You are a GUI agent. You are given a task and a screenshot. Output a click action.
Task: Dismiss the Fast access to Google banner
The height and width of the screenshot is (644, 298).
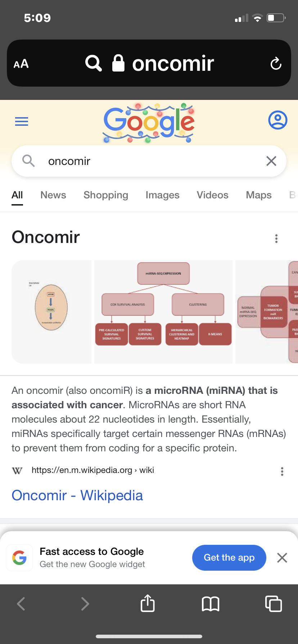282,558
